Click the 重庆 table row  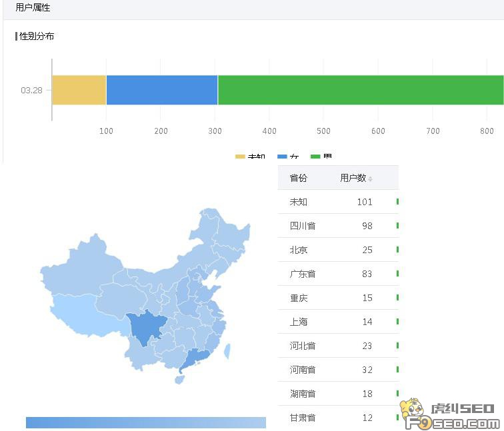[338, 298]
